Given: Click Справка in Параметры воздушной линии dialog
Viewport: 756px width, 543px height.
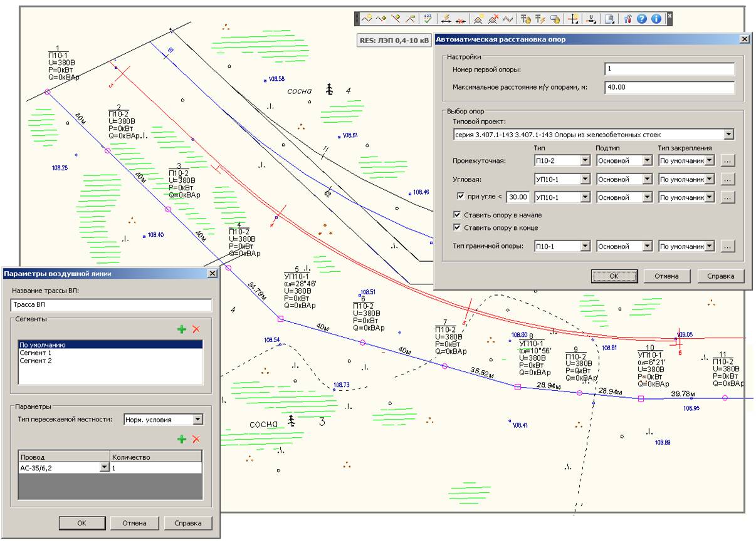Looking at the screenshot, I should [x=188, y=523].
